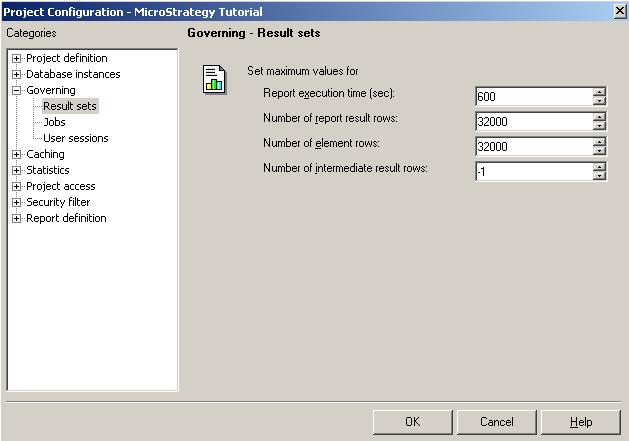The image size is (629, 441).
Task: Open Help for this dialog
Action: [581, 422]
